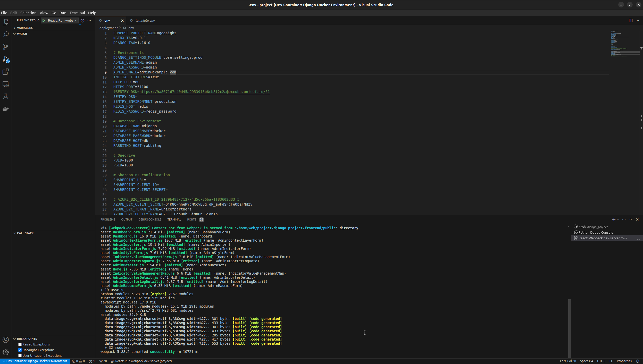Open the Extensions view
Image resolution: width=643 pixels, height=364 pixels.
click(x=6, y=72)
